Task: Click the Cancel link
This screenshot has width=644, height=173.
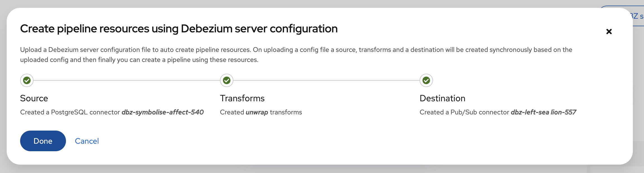Action: 87,141
